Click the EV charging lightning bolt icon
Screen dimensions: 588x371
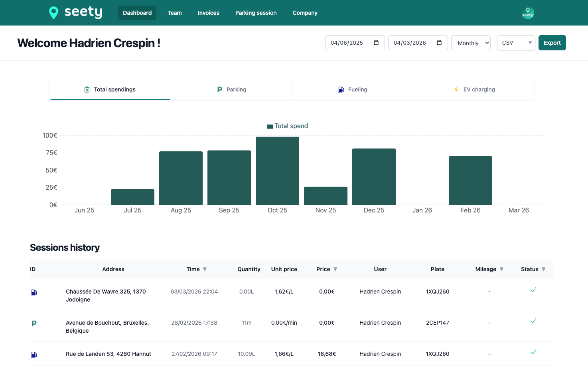point(456,89)
